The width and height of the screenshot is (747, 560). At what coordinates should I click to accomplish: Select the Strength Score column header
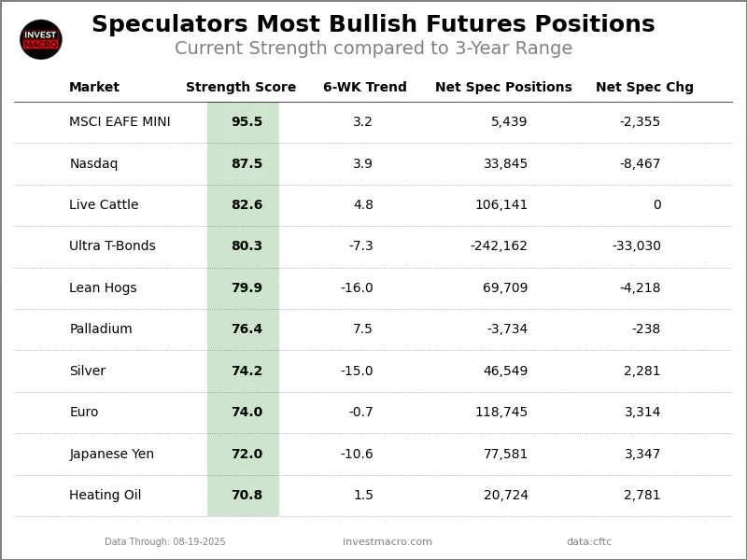click(241, 88)
